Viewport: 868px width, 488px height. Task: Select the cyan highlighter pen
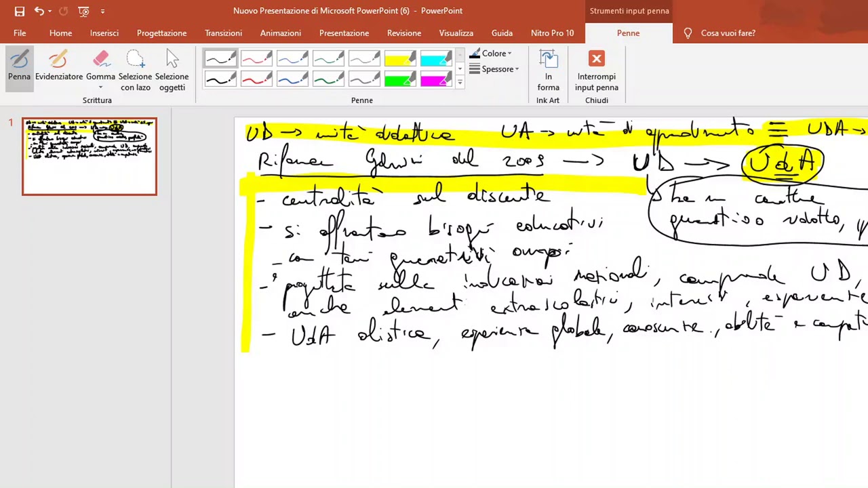pyautogui.click(x=436, y=59)
